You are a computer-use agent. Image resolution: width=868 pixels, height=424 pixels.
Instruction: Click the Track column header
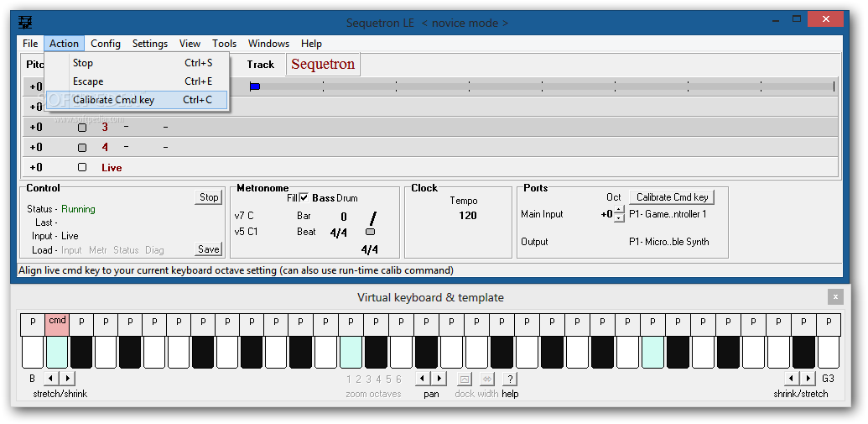coord(260,65)
